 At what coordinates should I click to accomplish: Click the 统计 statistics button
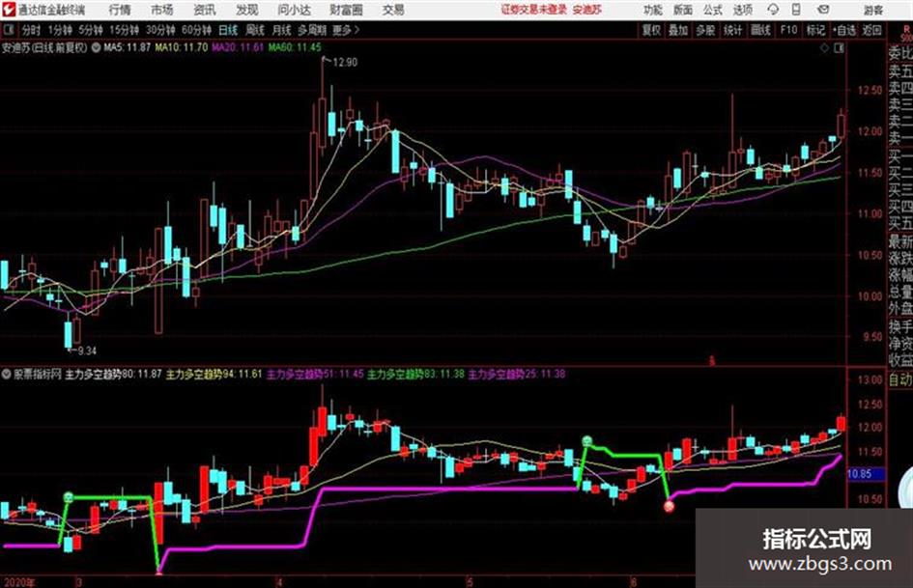pyautogui.click(x=732, y=30)
